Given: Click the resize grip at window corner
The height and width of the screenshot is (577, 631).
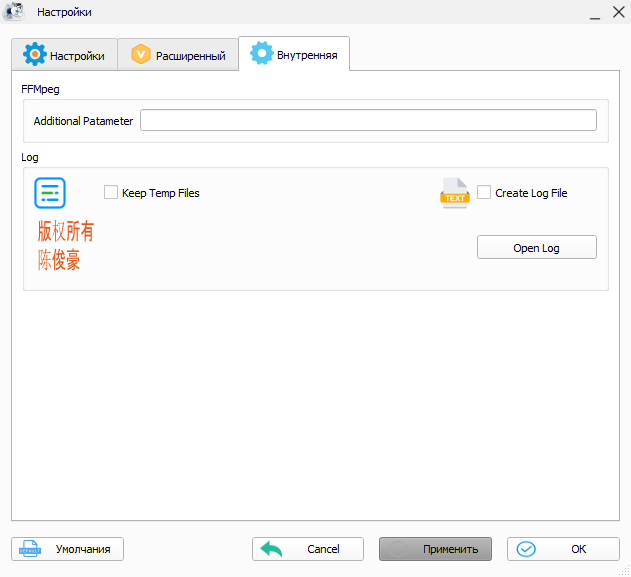Looking at the screenshot, I should pos(625,571).
